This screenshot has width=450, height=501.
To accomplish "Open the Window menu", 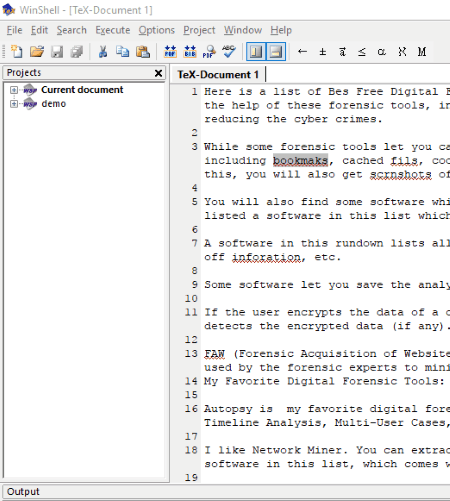I will [243, 30].
